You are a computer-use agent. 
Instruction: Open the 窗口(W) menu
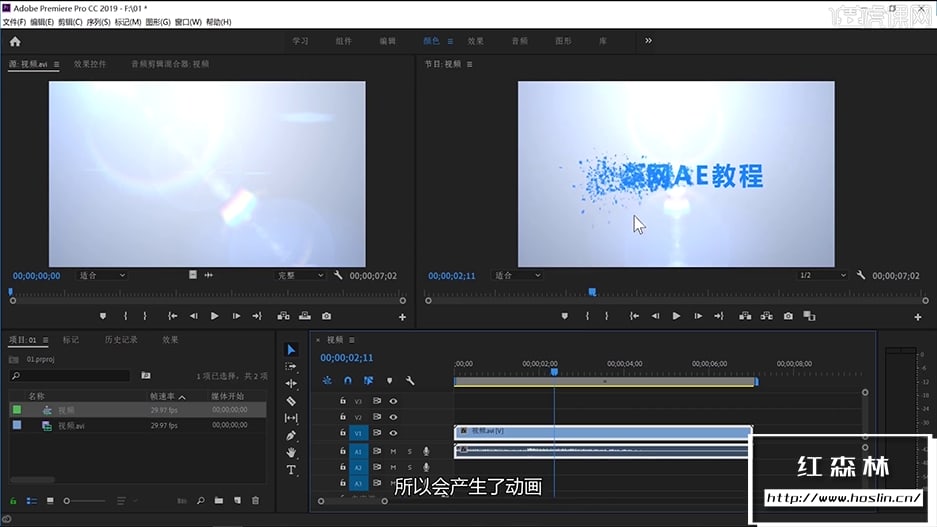point(188,22)
